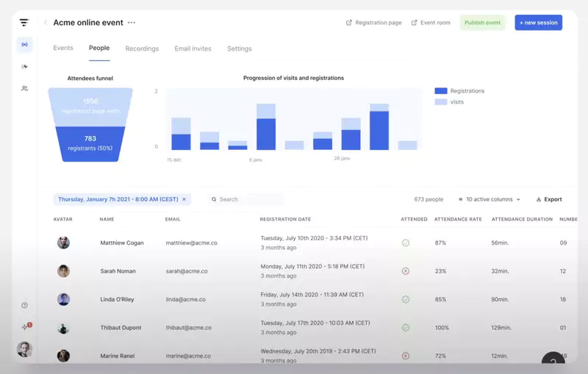
Task: Open the user profile avatar in sidebar
Action: click(24, 349)
